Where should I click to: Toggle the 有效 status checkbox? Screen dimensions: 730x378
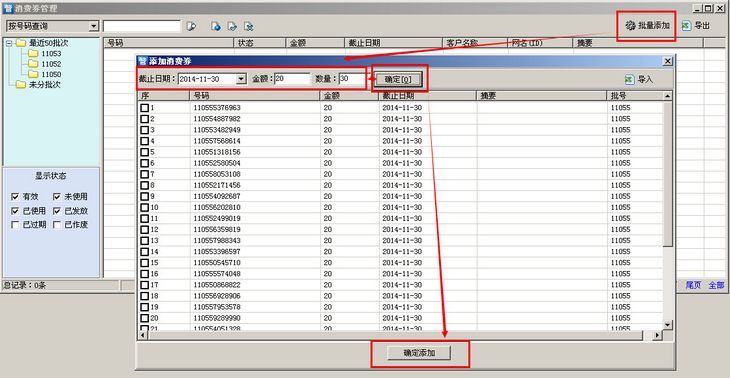click(x=15, y=197)
